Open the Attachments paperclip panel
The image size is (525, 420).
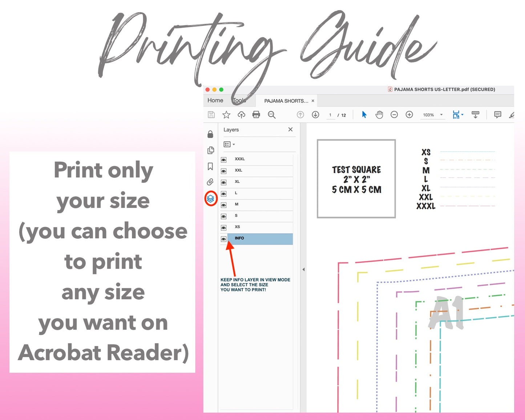point(210,182)
